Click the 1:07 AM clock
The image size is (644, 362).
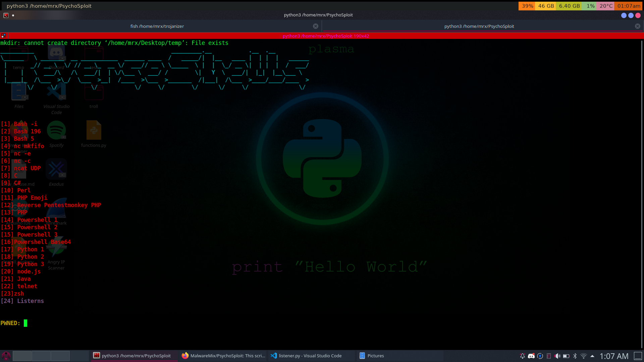tap(614, 356)
